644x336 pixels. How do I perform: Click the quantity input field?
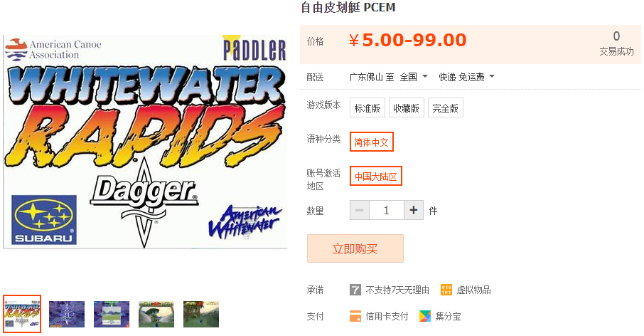point(387,210)
